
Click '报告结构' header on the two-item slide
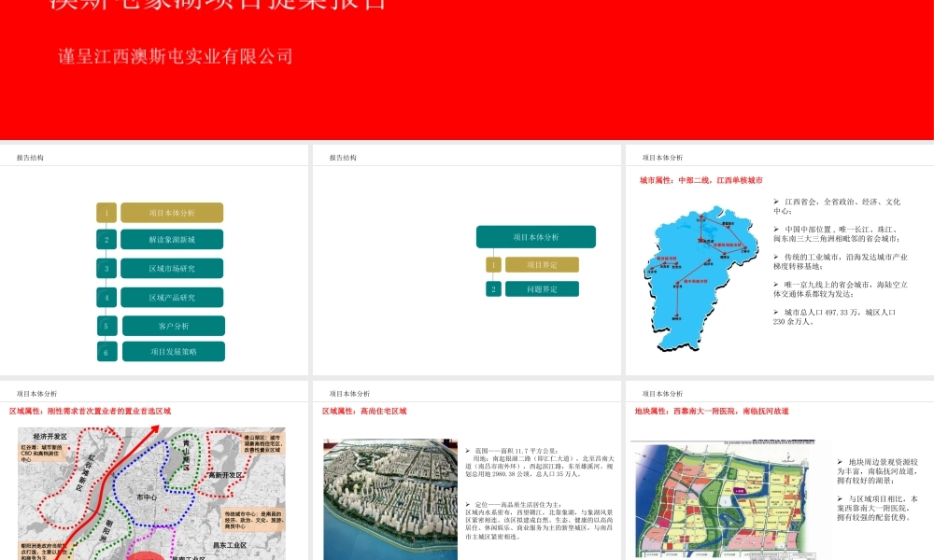click(343, 158)
